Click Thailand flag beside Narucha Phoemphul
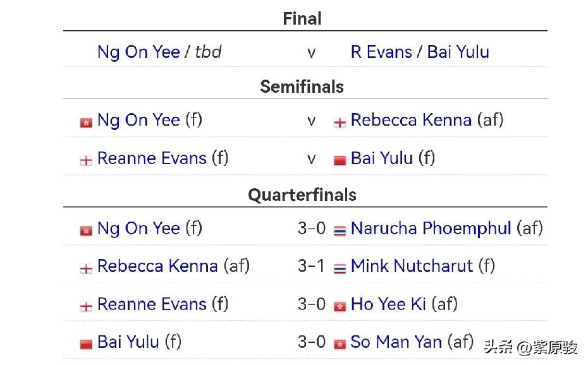 [340, 230]
